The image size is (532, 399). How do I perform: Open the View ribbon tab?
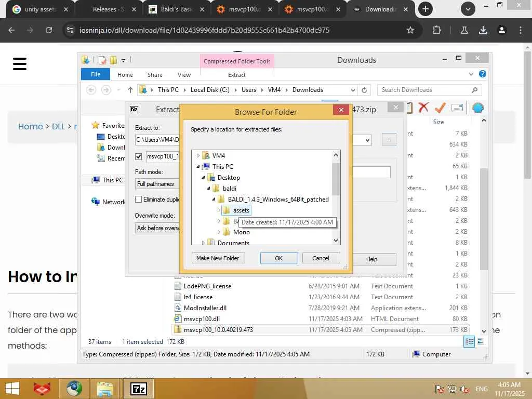point(184,75)
